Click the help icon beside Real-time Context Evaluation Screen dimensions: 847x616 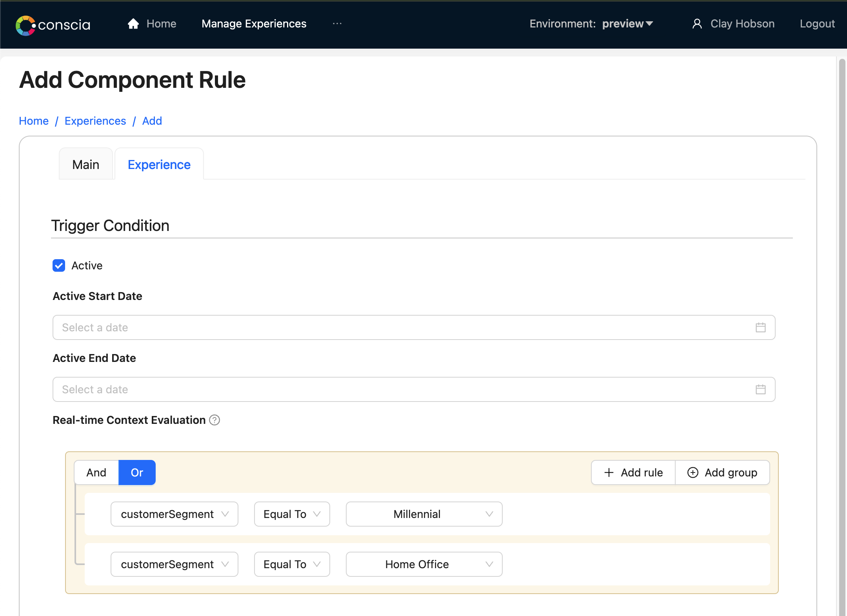pos(214,420)
